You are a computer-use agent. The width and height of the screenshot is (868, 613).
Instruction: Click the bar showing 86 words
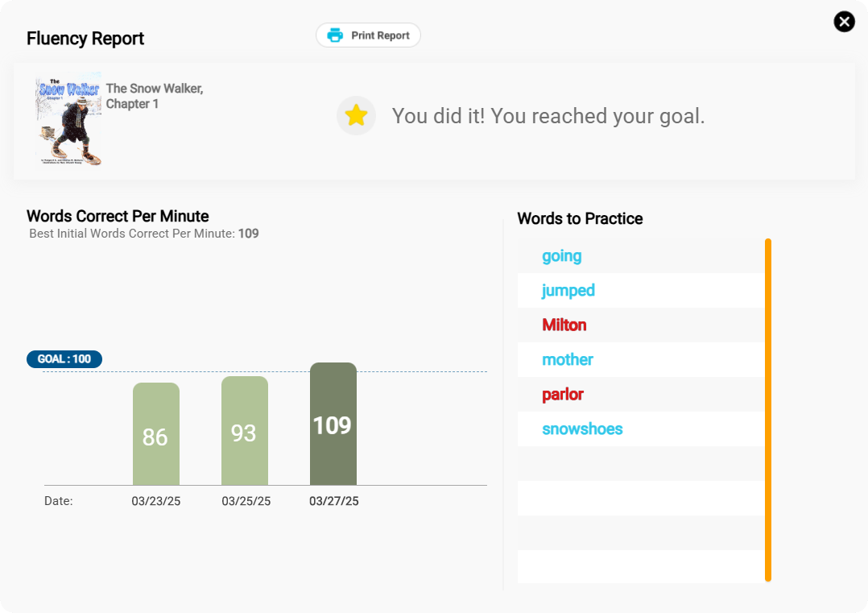click(155, 435)
